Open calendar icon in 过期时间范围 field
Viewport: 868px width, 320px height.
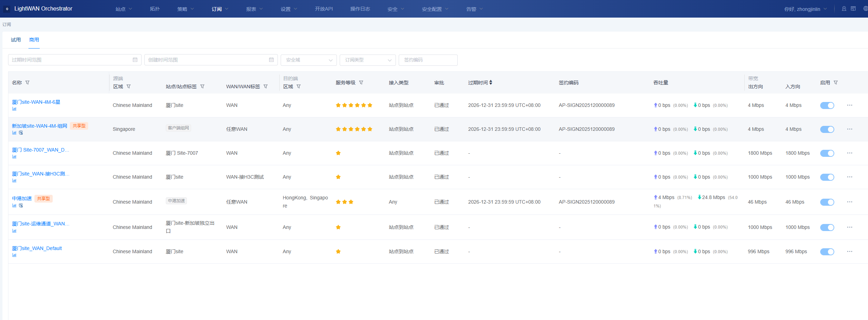(135, 60)
